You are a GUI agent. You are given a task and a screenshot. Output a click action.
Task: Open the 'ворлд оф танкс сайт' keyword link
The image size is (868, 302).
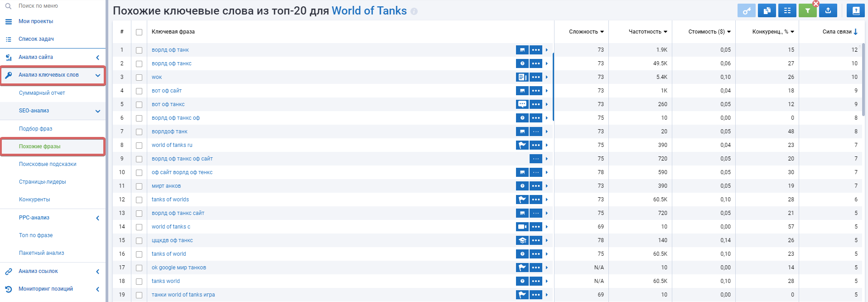(178, 213)
